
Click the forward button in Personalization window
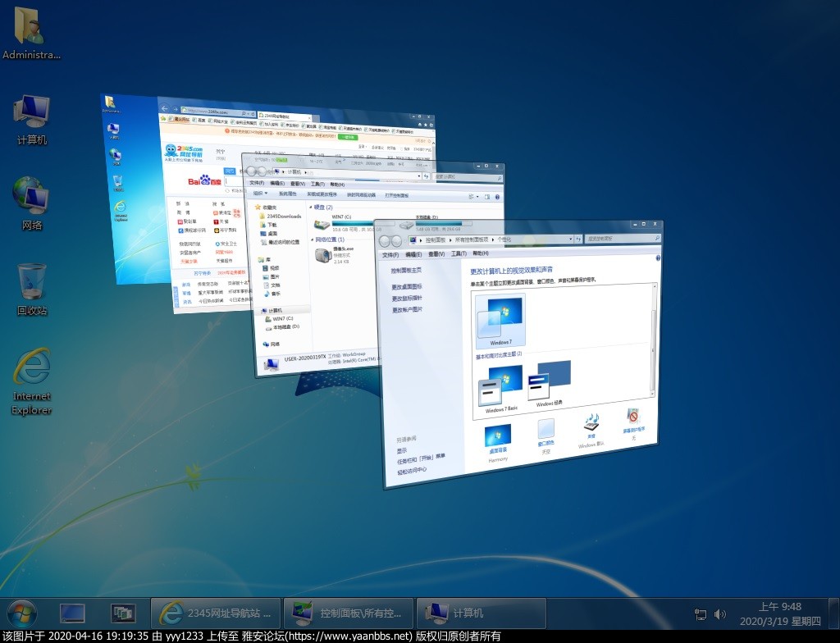tap(397, 240)
